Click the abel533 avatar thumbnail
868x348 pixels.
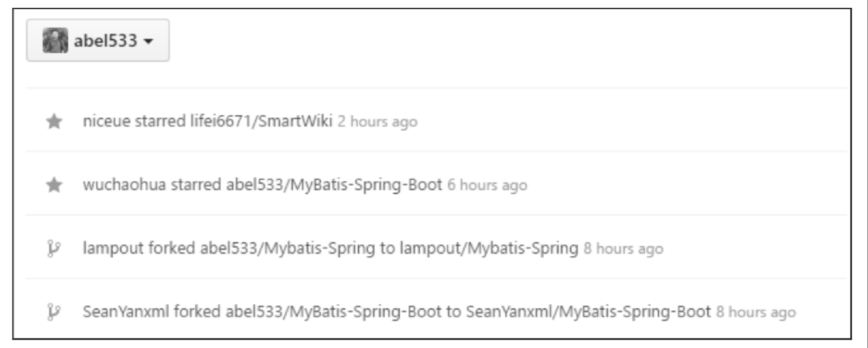click(55, 40)
